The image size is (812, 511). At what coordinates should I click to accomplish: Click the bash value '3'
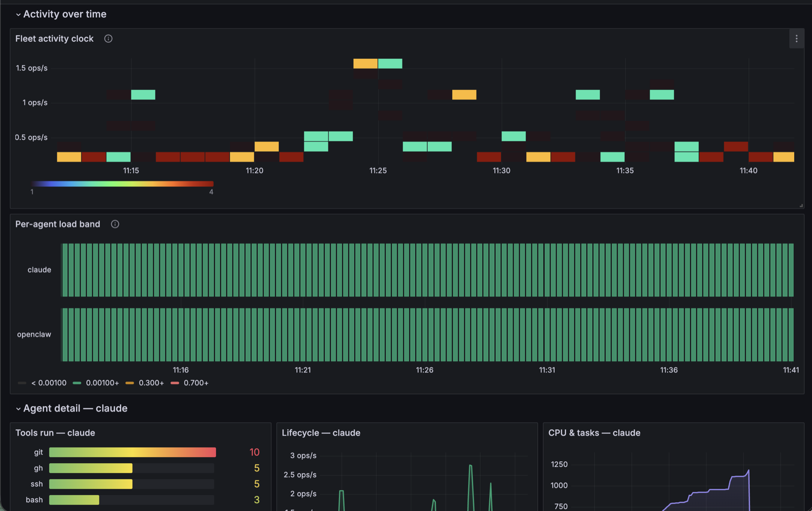(257, 500)
